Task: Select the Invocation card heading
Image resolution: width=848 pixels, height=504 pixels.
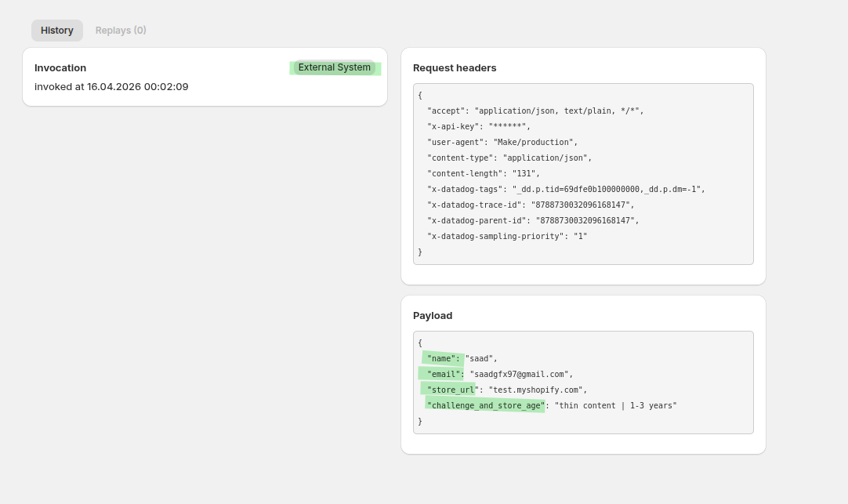Action: 60,68
